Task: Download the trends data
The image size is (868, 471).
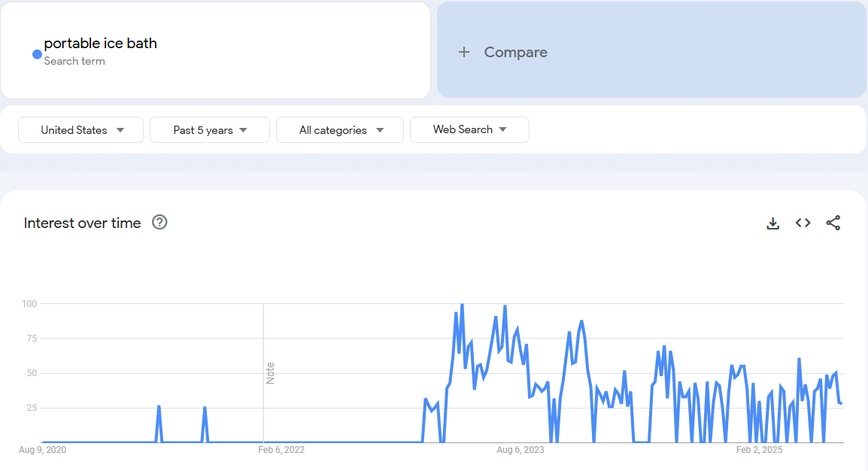Action: 772,223
